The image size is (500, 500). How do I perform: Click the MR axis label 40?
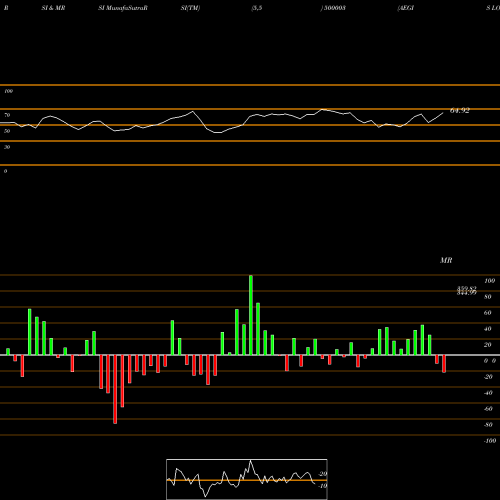(x=488, y=329)
